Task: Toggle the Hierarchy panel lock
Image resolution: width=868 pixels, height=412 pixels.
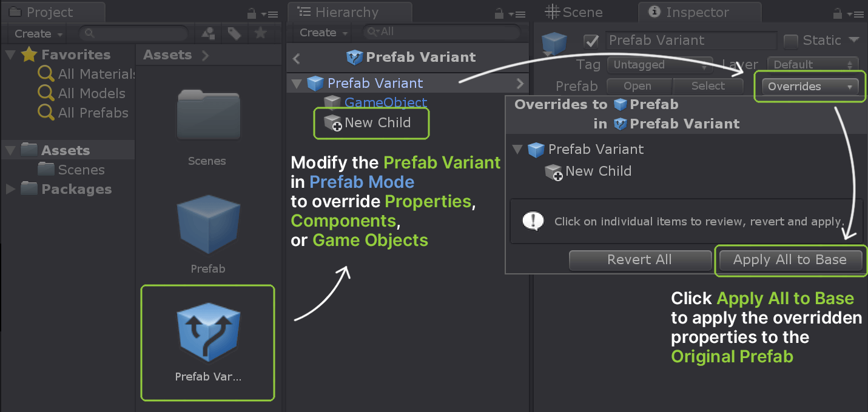Action: click(499, 13)
